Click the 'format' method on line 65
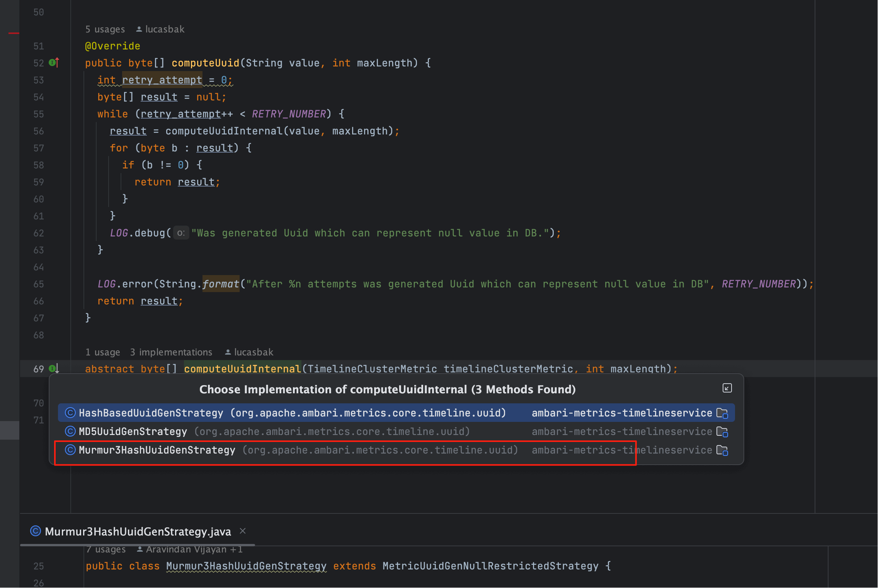878x588 pixels. [221, 284]
